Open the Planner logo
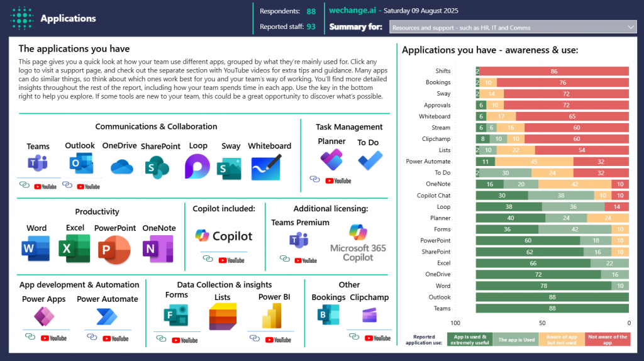 coord(331,160)
